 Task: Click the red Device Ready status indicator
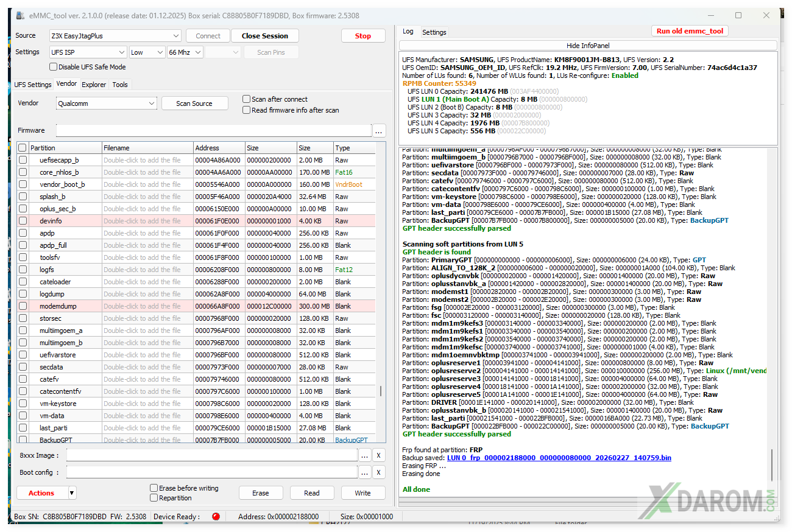(216, 517)
